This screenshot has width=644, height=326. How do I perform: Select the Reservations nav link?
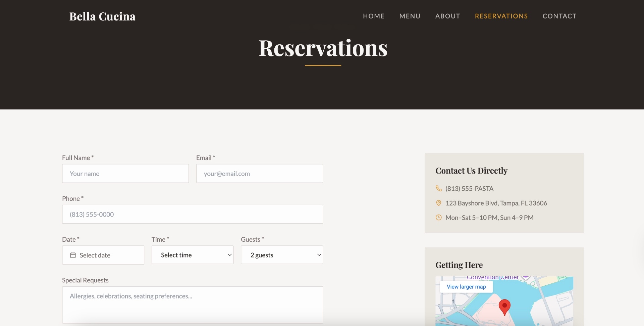[501, 16]
